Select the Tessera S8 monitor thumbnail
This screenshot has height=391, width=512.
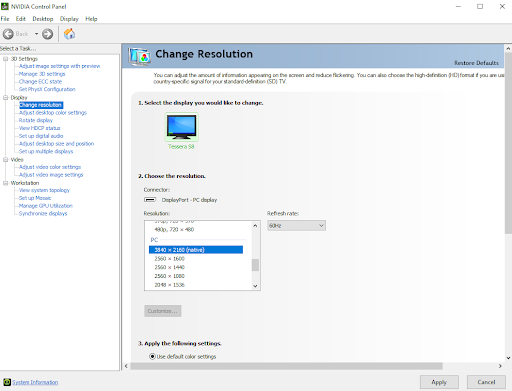(182, 127)
